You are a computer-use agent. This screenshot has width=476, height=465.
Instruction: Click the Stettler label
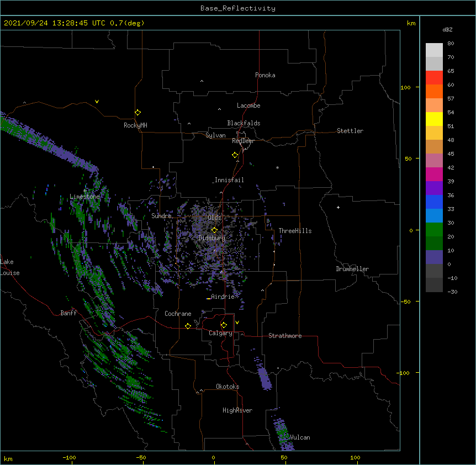tap(350, 131)
